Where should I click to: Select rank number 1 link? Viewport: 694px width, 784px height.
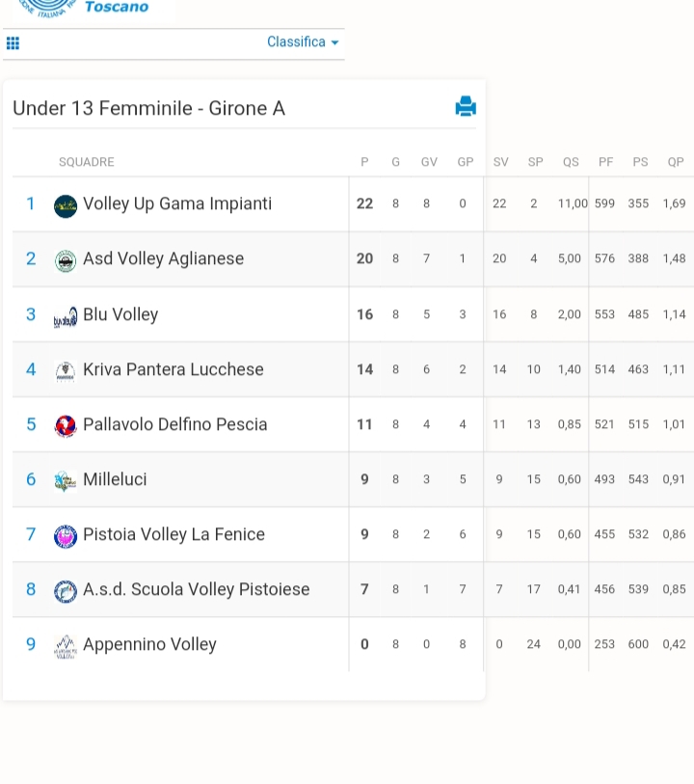[31, 203]
